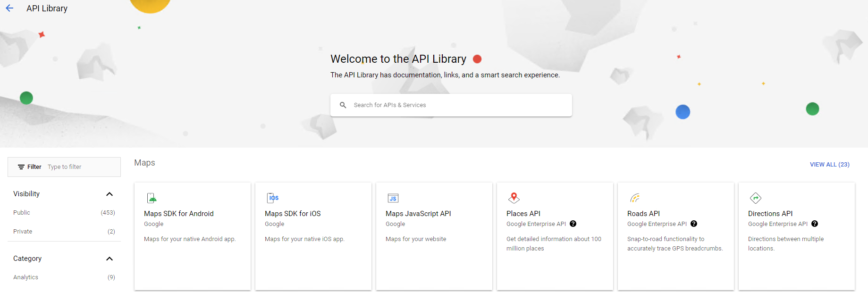This screenshot has height=292, width=868.
Task: Filter by Public visibility
Action: pyautogui.click(x=22, y=213)
